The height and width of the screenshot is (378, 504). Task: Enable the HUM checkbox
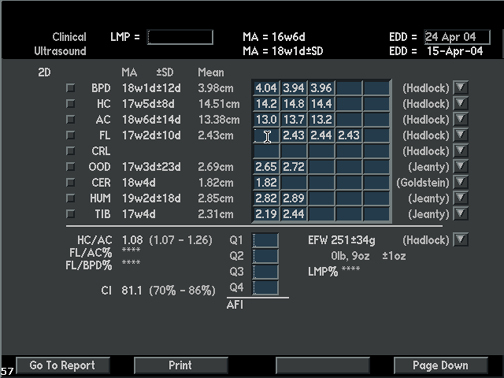pyautogui.click(x=70, y=198)
